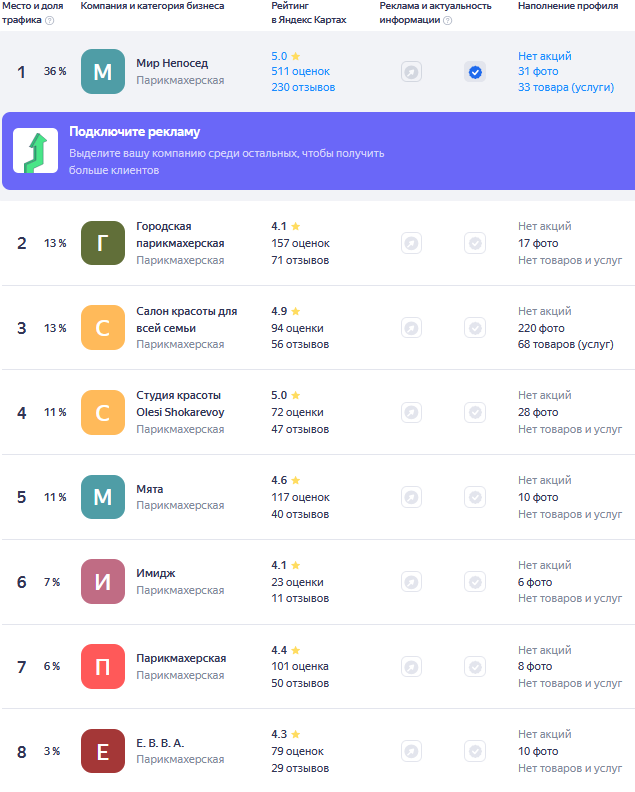Click the 33 товара (услуги) link

(x=565, y=88)
